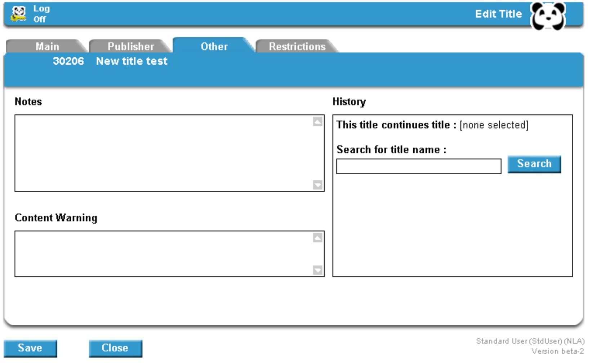
Task: Click the Close button
Action: 115,348
